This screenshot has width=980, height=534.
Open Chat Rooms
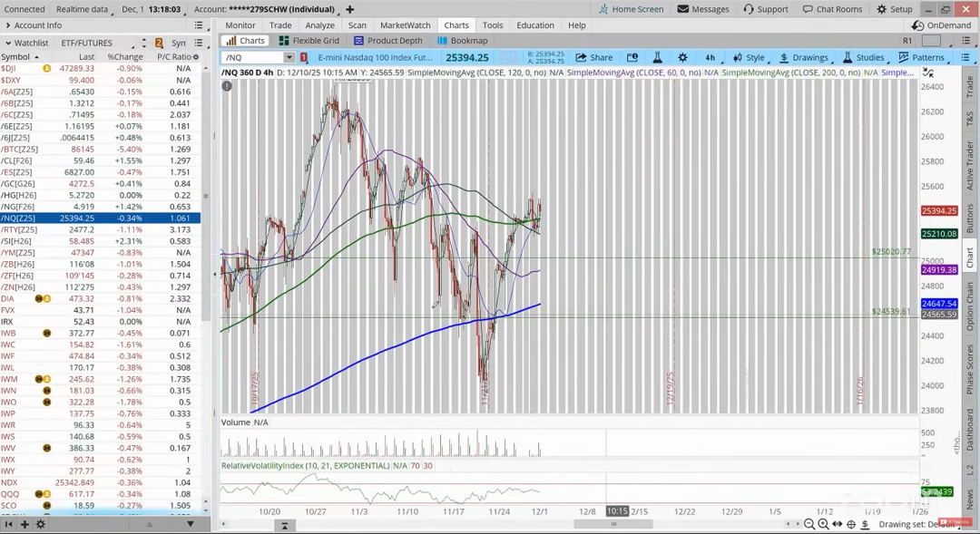point(832,9)
